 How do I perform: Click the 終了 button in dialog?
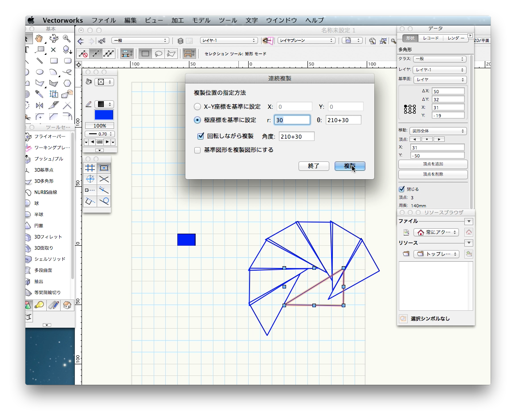click(x=314, y=166)
